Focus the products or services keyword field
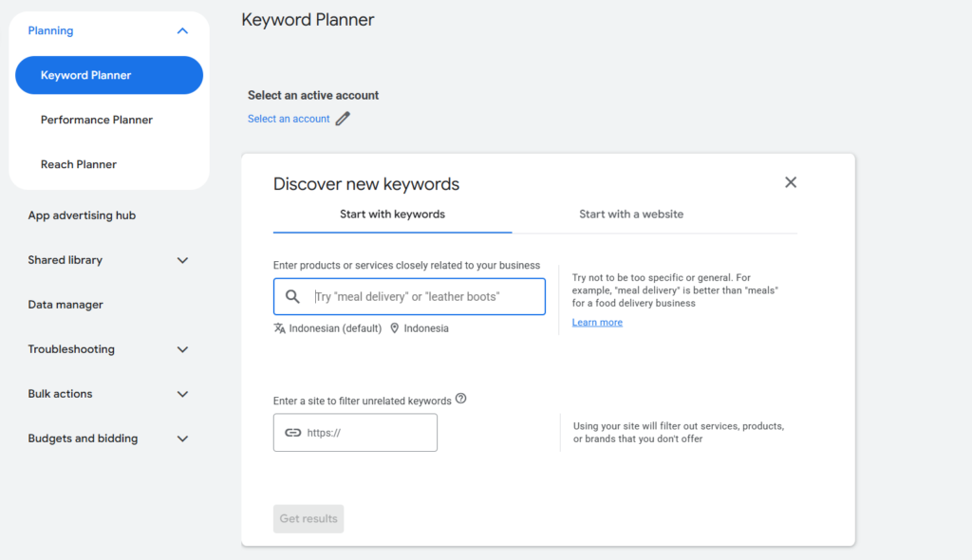This screenshot has height=560, width=972. pos(409,296)
